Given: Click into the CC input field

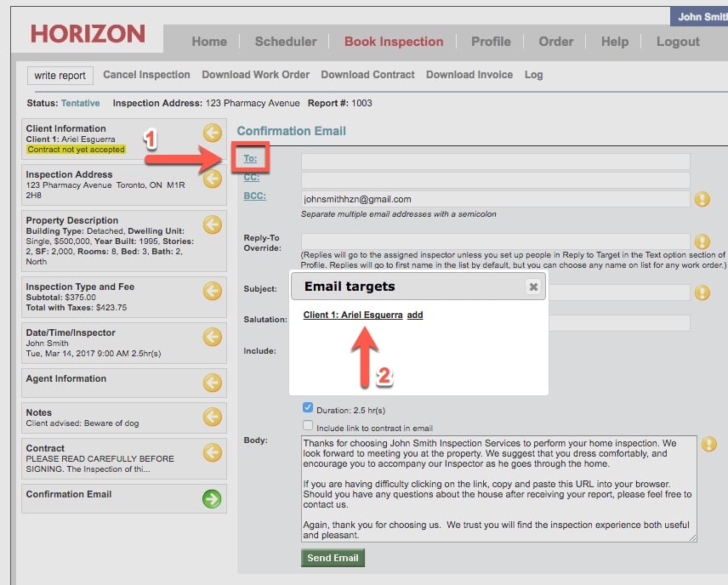Looking at the screenshot, I should click(495, 180).
